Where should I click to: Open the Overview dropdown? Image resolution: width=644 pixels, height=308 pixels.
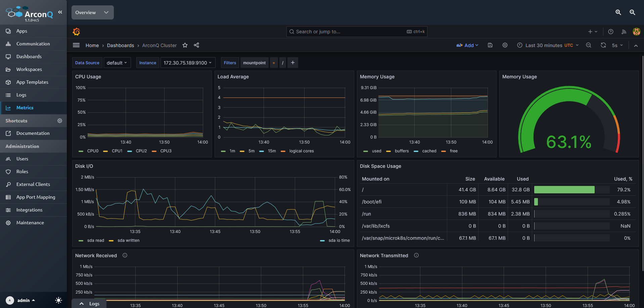(x=93, y=12)
